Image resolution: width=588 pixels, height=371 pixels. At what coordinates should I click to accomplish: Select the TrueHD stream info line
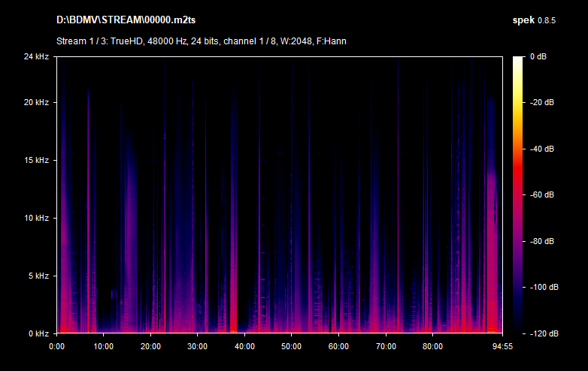[x=201, y=41]
